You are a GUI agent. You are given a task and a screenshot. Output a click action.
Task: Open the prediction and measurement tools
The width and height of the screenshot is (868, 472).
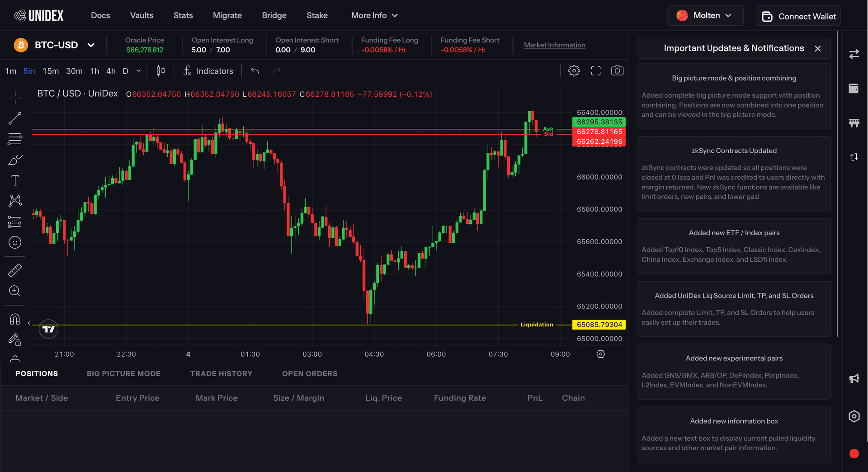coord(15,222)
